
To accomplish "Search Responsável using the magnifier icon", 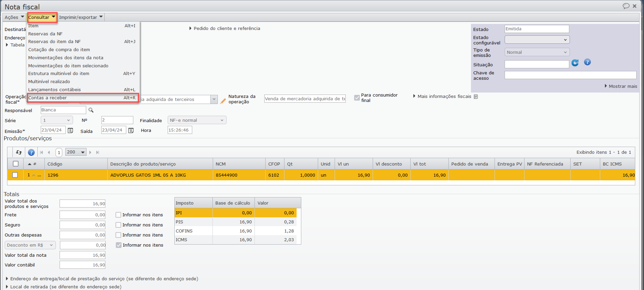I will tap(91, 110).
